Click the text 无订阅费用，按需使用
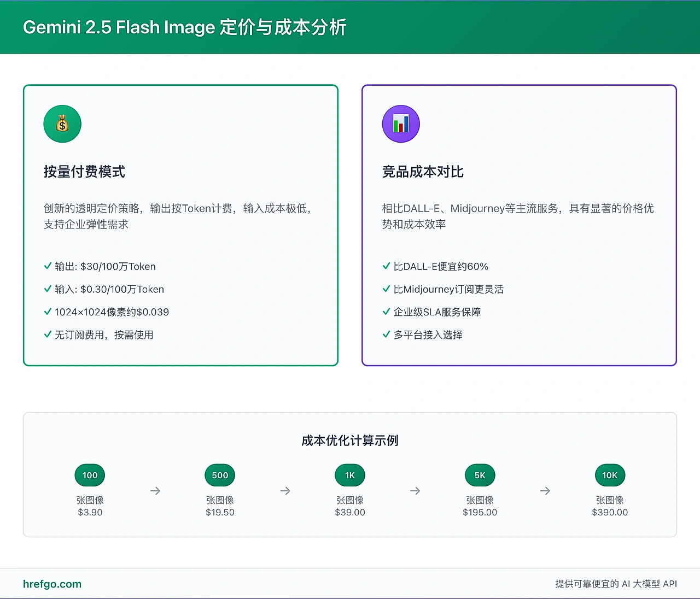700x599 pixels. (104, 334)
